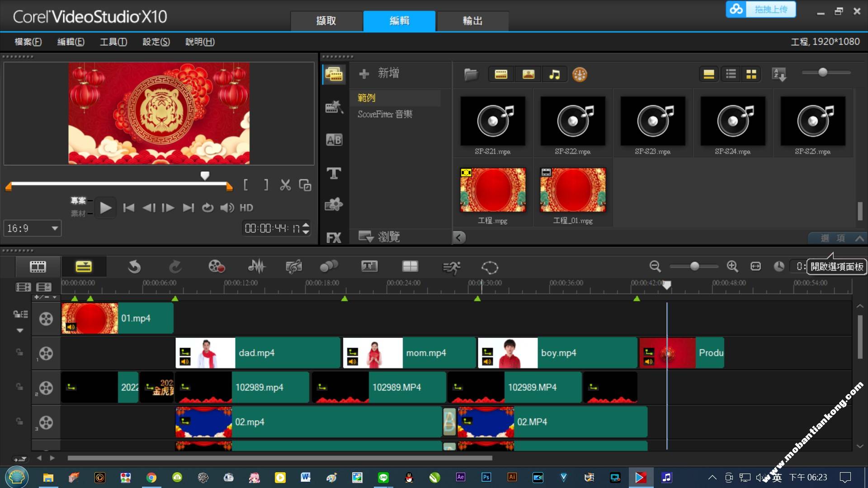The height and width of the screenshot is (488, 868).
Task: Toggle show videos filter in library
Action: point(501,75)
